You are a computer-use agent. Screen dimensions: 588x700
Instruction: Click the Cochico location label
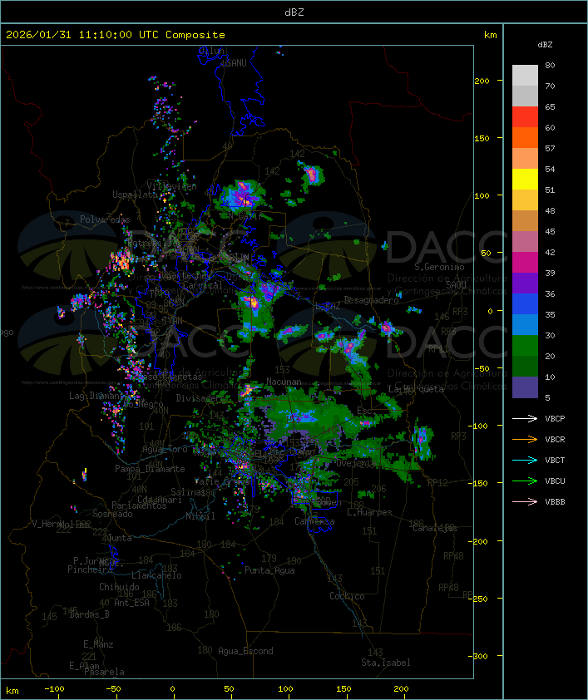pyautogui.click(x=346, y=596)
